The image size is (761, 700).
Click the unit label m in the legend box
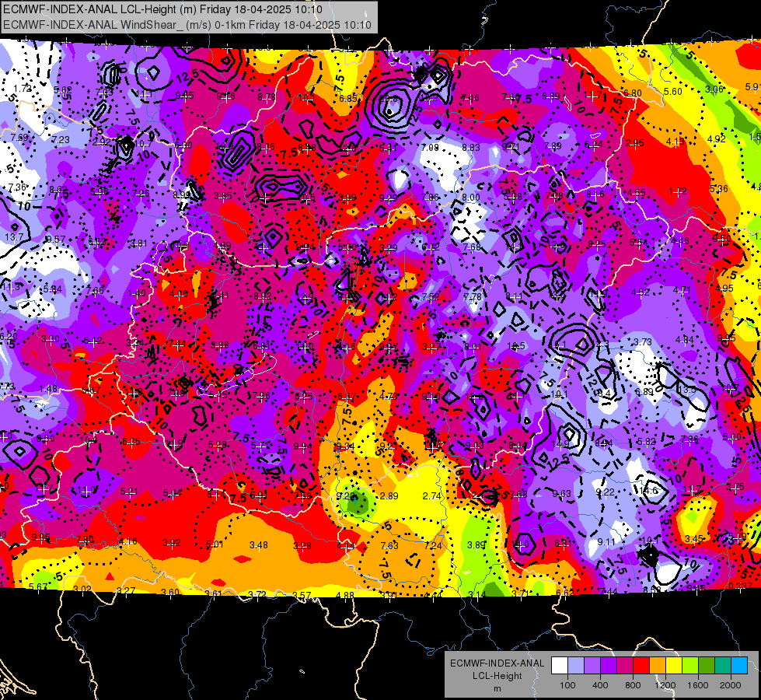tap(497, 688)
